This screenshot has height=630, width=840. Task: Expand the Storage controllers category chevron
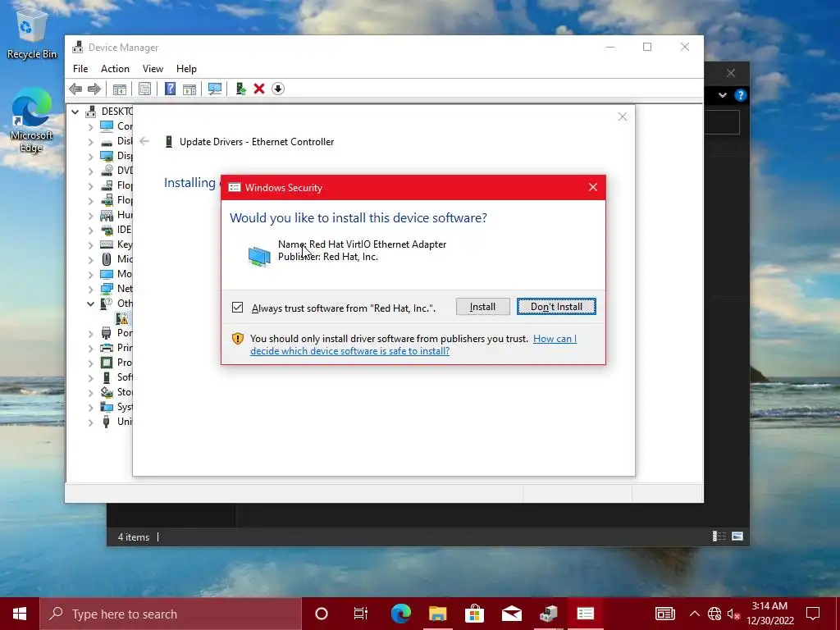tap(90, 393)
